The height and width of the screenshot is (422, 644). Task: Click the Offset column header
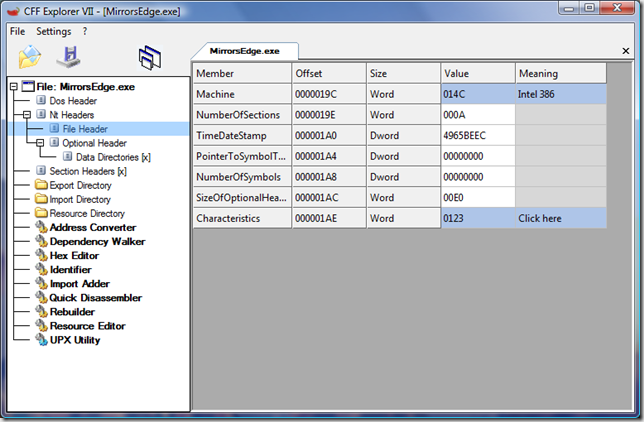coord(329,73)
